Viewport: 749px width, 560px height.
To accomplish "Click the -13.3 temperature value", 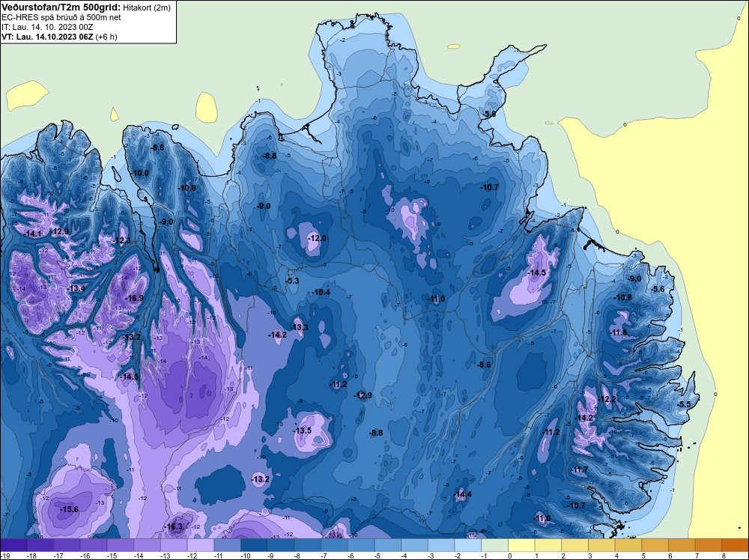I will 300,327.
